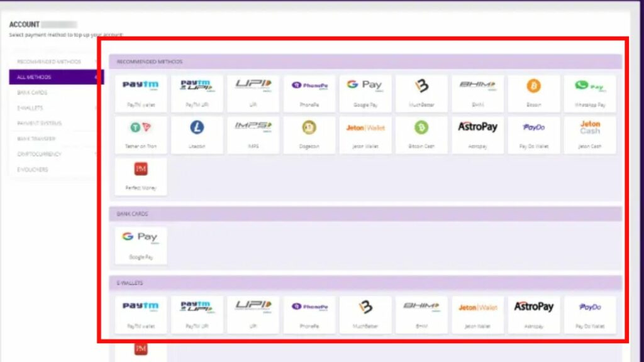Choose PayTM wallet in E-Wallets section
644x362 pixels.
(x=141, y=315)
